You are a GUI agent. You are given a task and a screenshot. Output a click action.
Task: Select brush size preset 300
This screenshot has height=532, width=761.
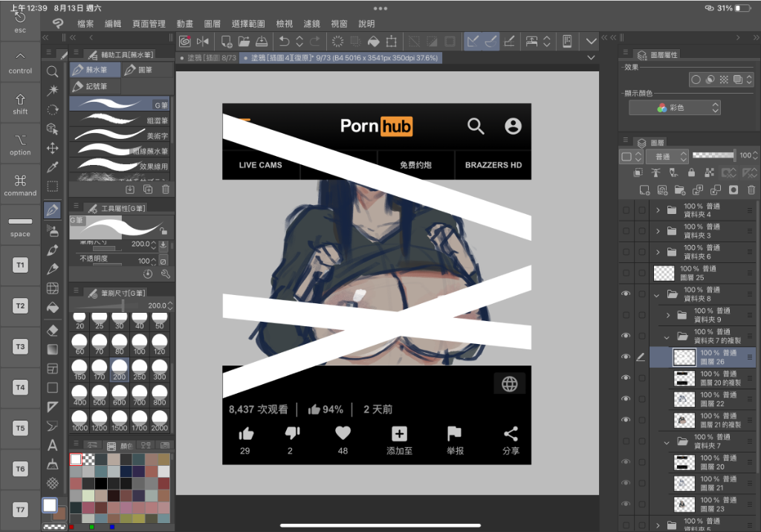(x=159, y=370)
